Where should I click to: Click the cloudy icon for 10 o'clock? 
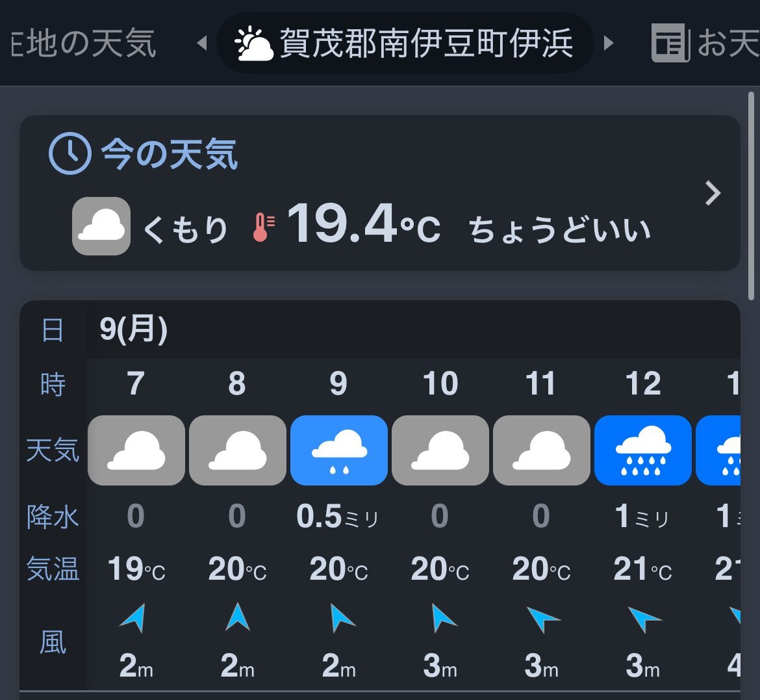(x=440, y=450)
